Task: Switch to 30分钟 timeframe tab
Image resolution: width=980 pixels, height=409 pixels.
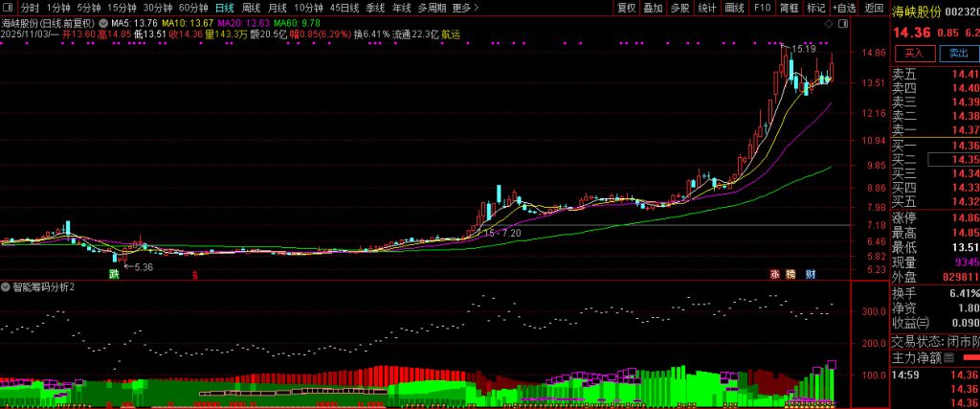Action: pyautogui.click(x=158, y=8)
